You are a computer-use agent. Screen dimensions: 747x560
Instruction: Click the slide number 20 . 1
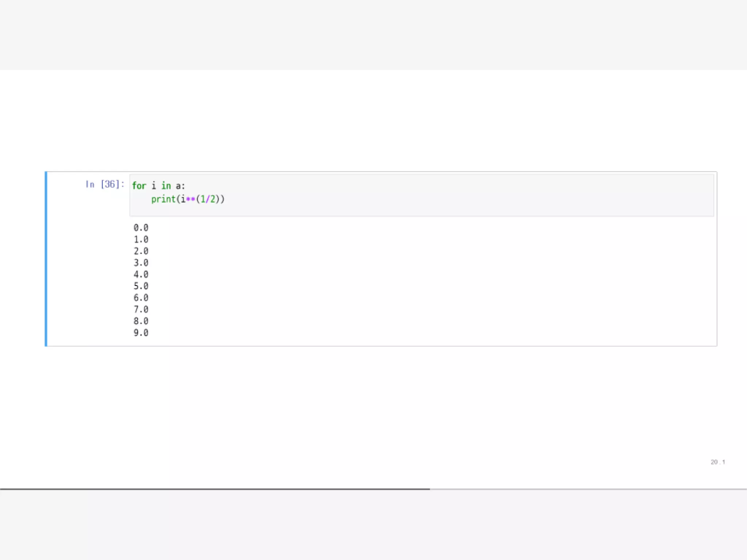717,462
